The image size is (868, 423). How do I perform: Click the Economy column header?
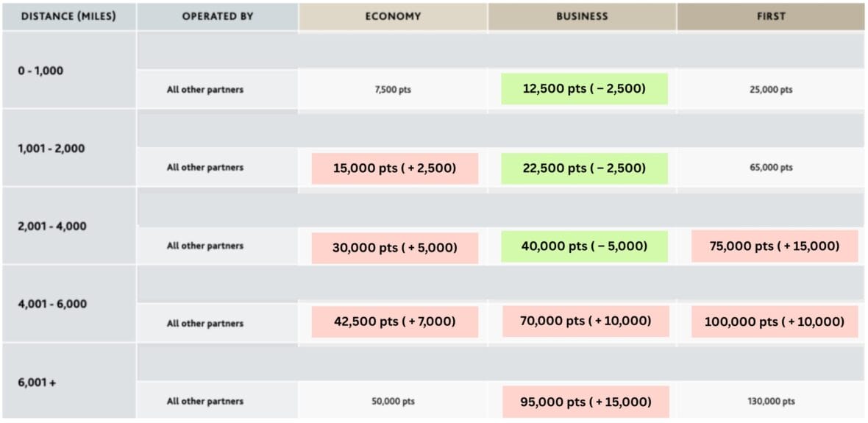coord(393,16)
